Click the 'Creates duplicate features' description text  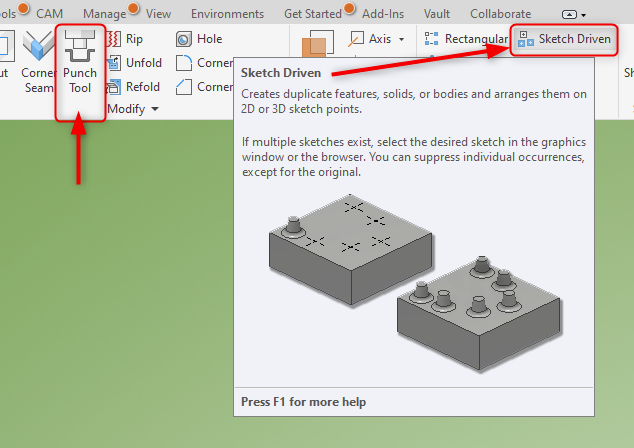point(414,101)
